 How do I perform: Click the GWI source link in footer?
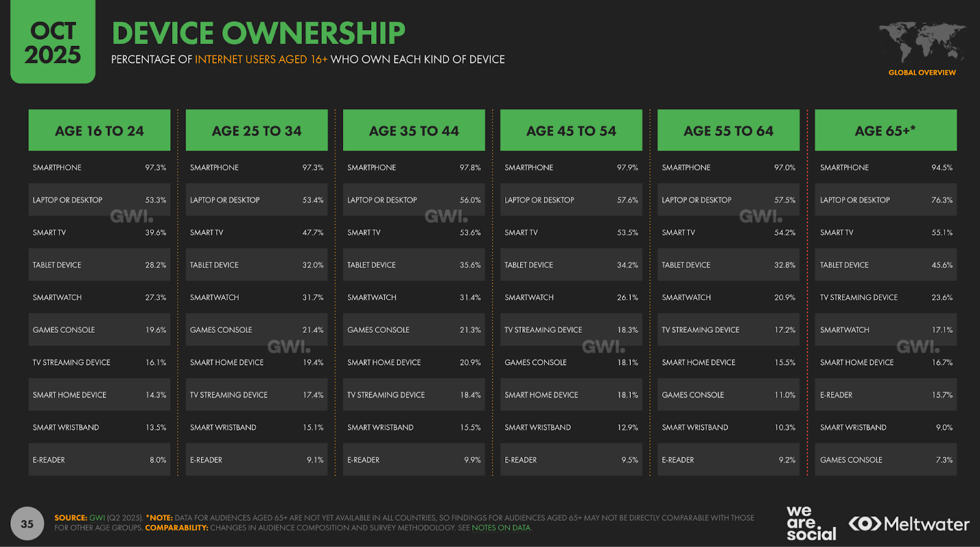[97, 518]
